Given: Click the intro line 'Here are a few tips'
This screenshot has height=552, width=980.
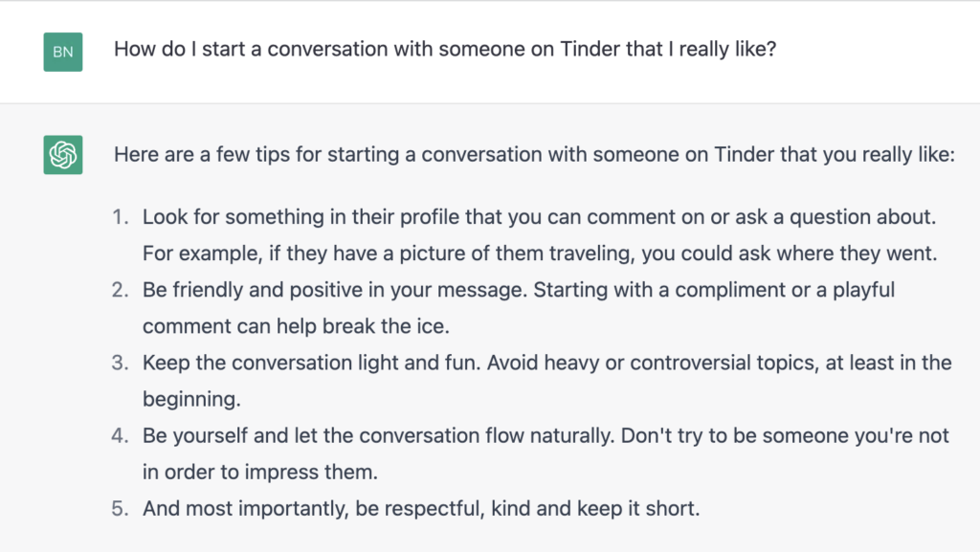Looking at the screenshot, I should [534, 154].
